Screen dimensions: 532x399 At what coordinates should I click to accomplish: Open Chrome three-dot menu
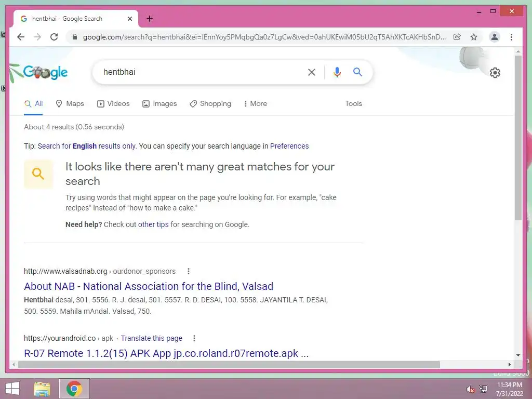click(x=511, y=37)
